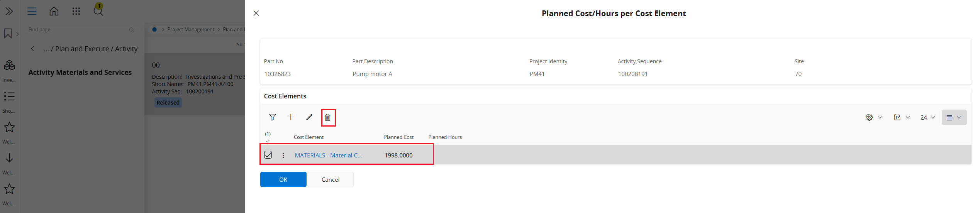
Task: Change the page size from 24
Action: click(927, 117)
